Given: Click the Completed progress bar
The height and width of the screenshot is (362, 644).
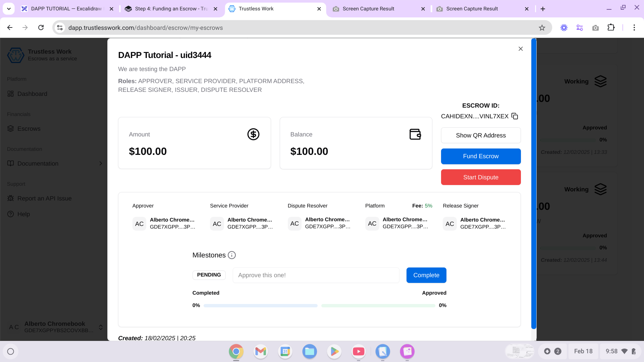Looking at the screenshot, I should 260,306.
